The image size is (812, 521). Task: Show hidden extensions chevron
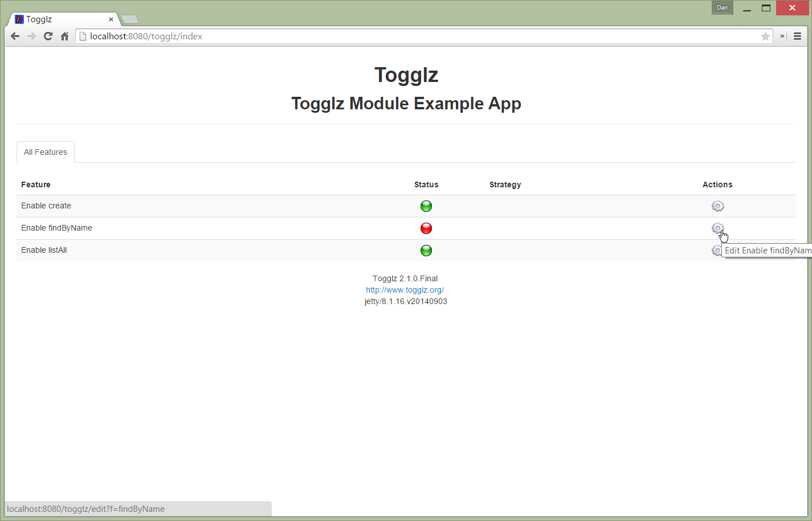(782, 36)
